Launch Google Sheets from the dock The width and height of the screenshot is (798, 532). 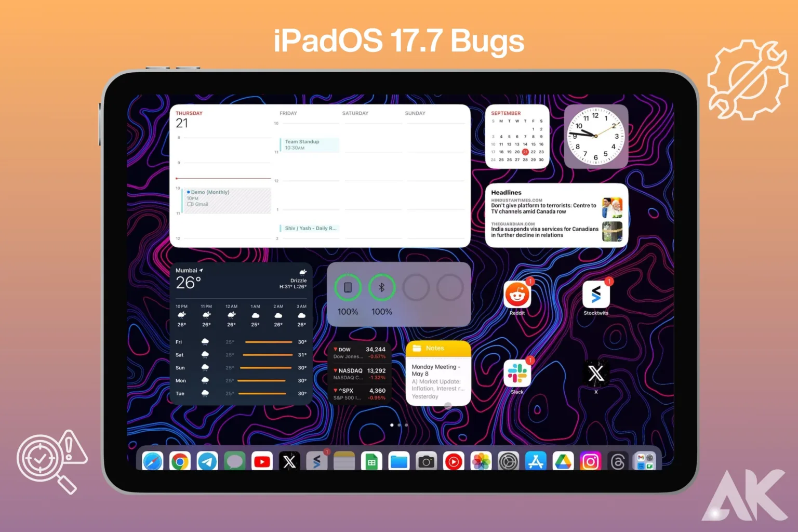coord(371,461)
